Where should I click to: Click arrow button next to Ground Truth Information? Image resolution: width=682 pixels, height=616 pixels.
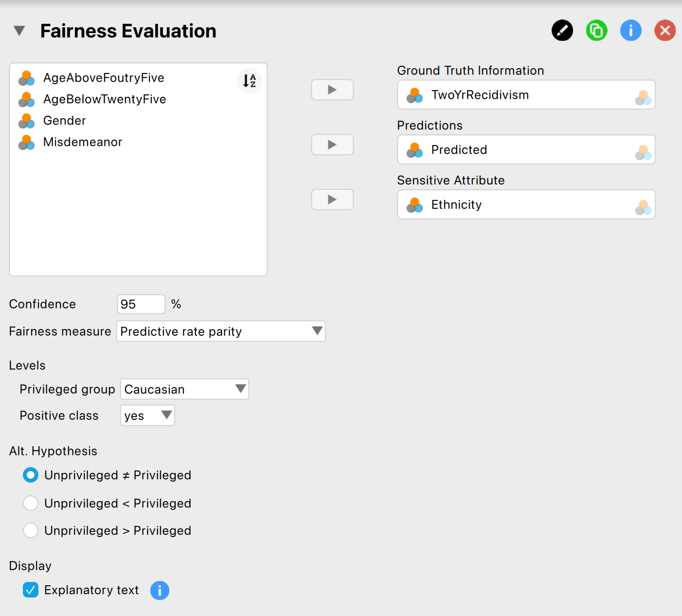[332, 90]
